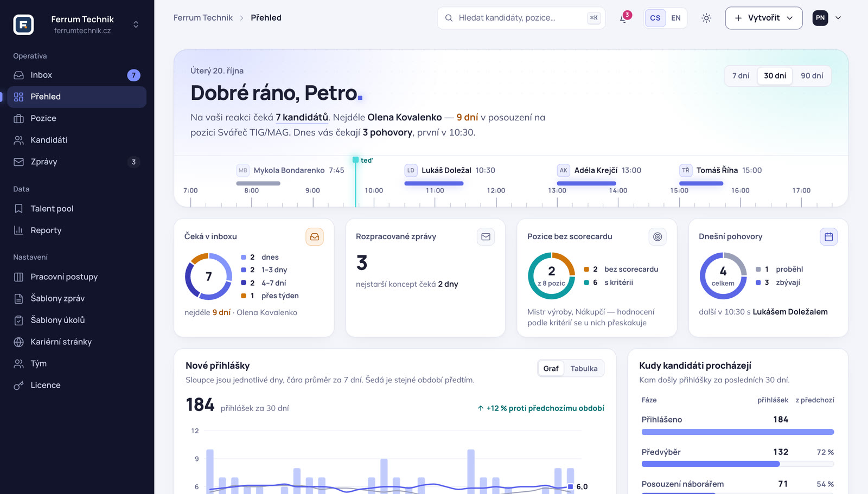Select the 90 dní range
The width and height of the screenshot is (868, 494).
(x=812, y=76)
